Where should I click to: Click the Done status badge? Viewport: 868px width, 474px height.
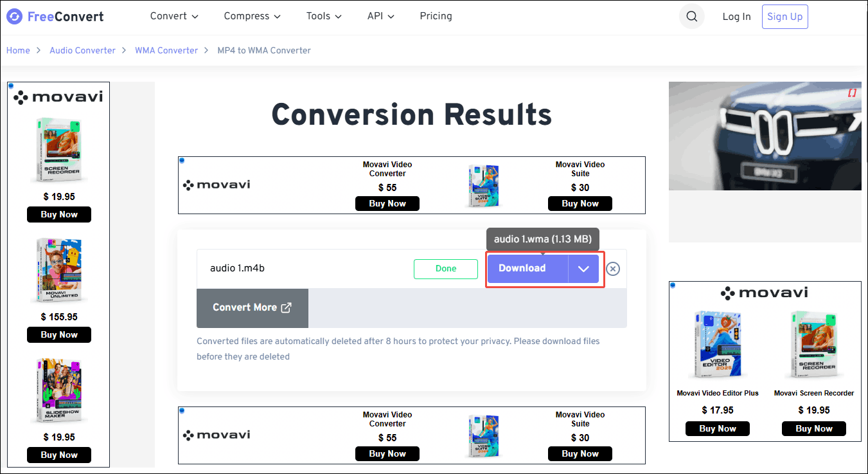[446, 269]
